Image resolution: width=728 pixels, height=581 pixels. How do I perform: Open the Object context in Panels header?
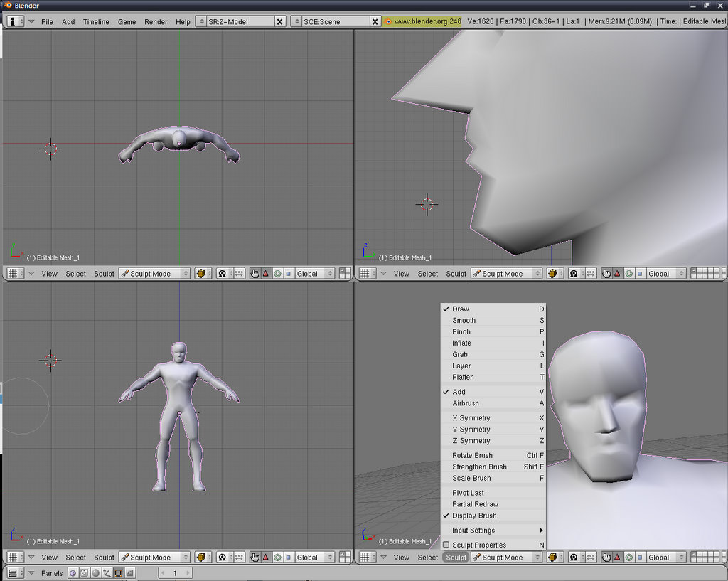pos(107,572)
